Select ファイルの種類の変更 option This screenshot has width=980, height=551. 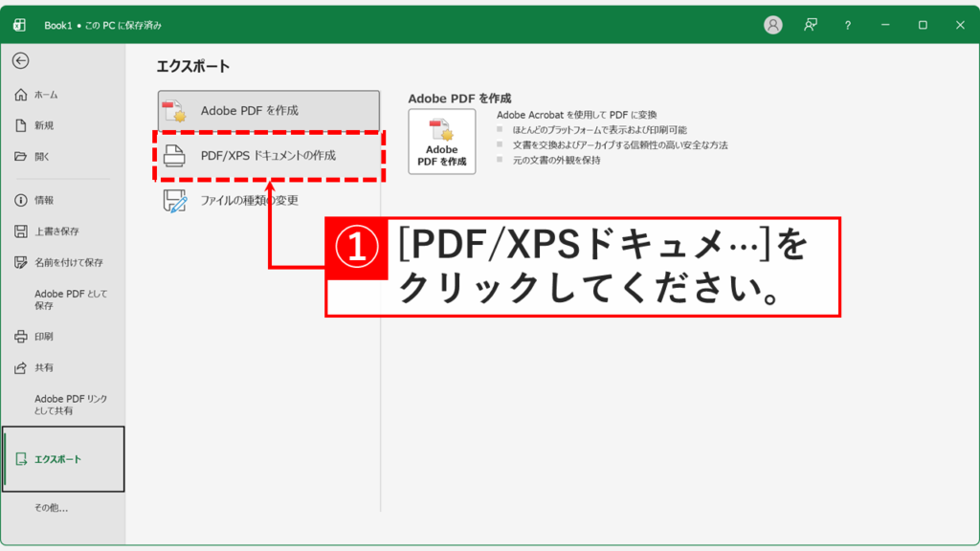(x=269, y=201)
